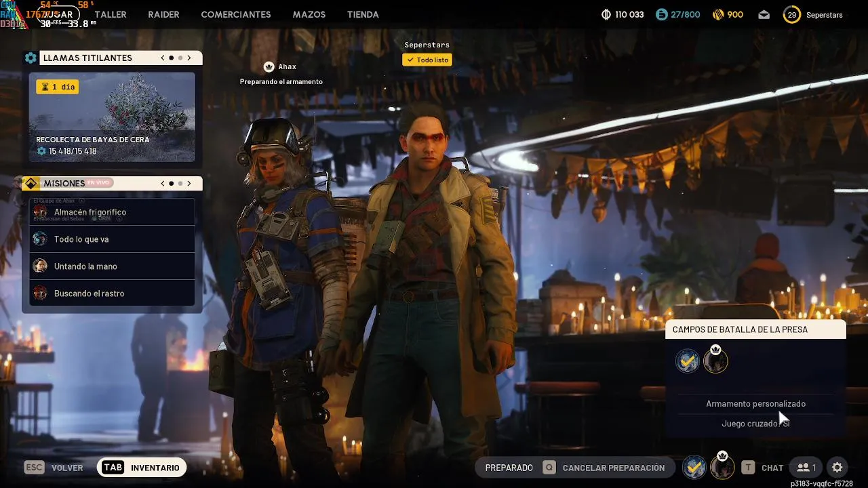Click the crowned leader avatar in bottom bar

coord(722,466)
